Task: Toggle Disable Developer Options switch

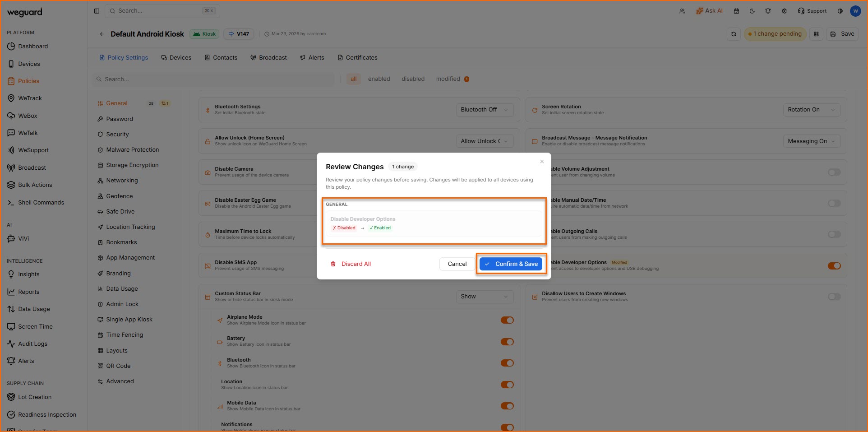Action: click(834, 266)
